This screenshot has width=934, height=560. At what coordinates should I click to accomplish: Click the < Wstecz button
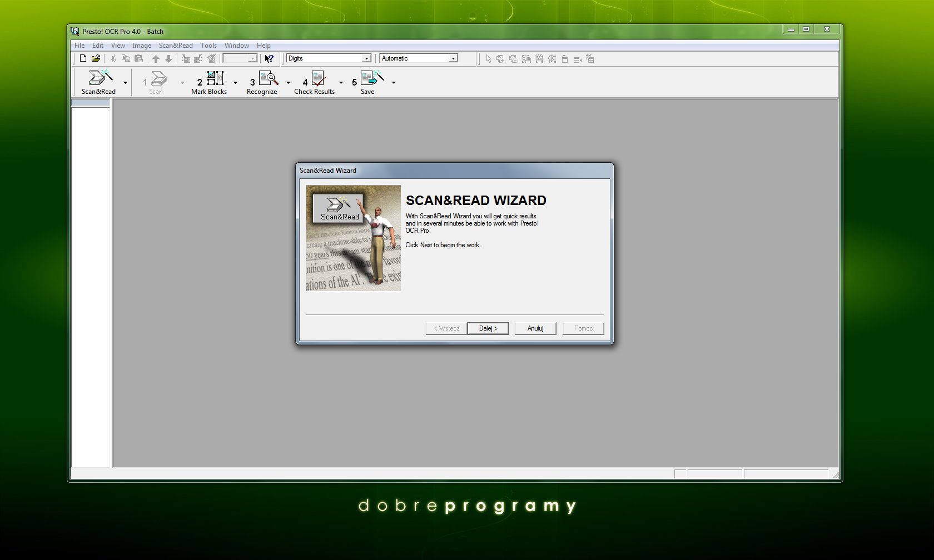coord(446,328)
